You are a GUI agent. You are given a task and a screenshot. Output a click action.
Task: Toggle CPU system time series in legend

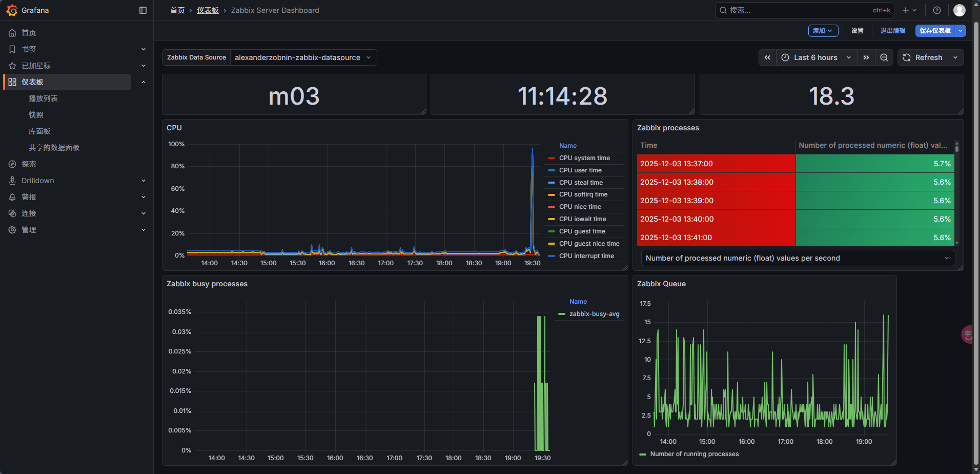tap(584, 158)
